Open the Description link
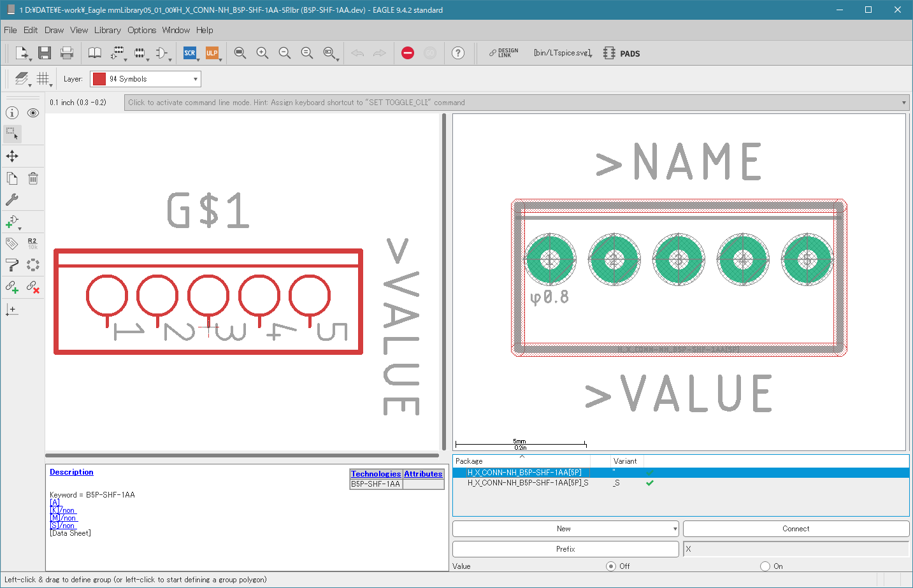The height and width of the screenshot is (588, 913). (71, 472)
